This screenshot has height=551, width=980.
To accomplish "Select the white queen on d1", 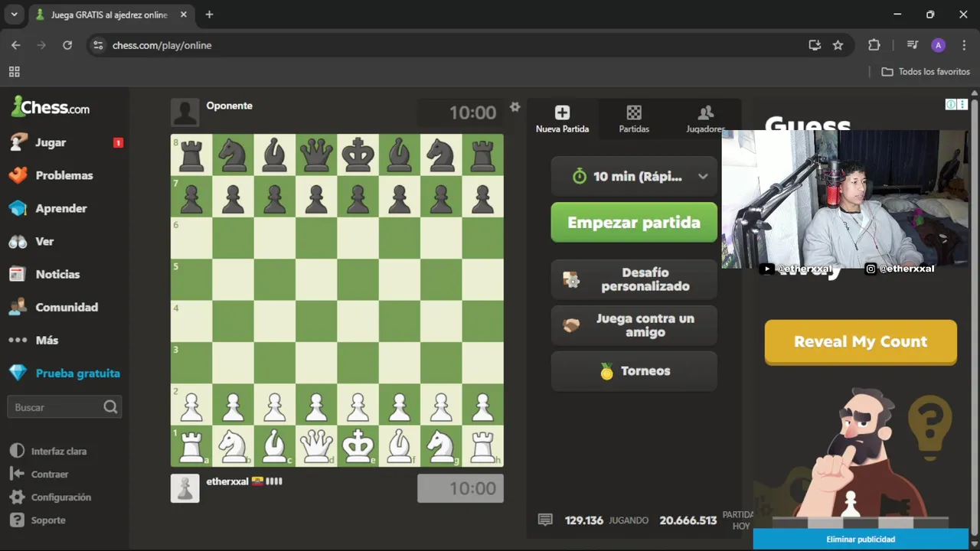I will point(316,446).
